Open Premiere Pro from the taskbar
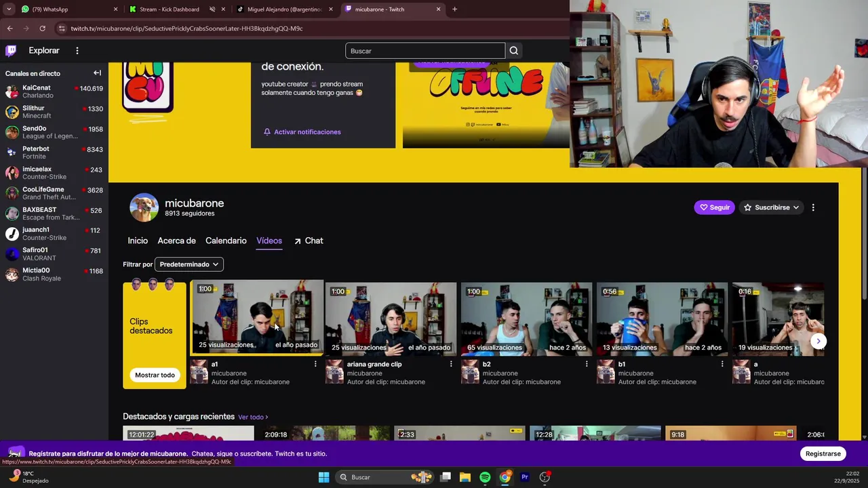Screen dimensions: 868x488 (x=524, y=477)
